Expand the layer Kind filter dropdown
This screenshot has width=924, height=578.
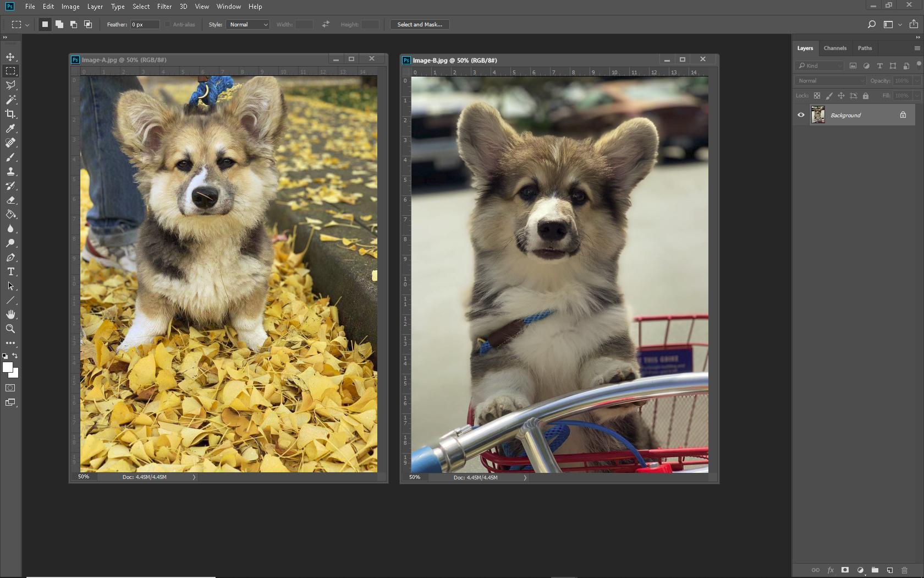[820, 66]
